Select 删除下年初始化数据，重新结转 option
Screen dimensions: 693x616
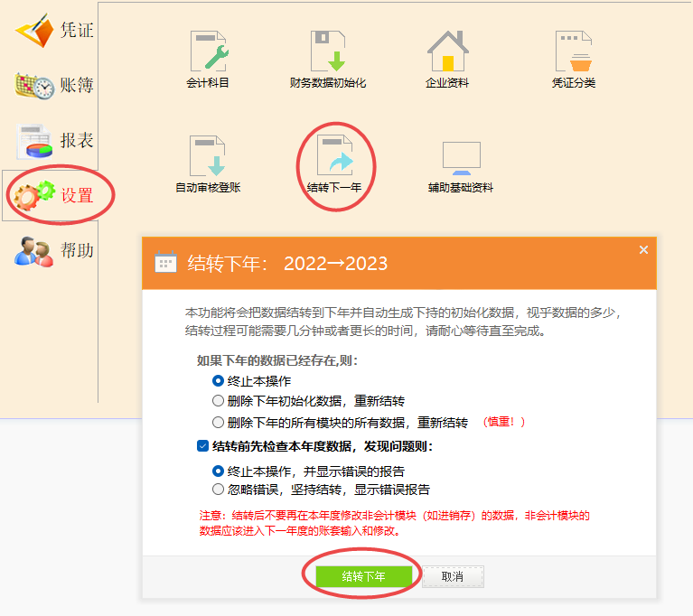308,401
